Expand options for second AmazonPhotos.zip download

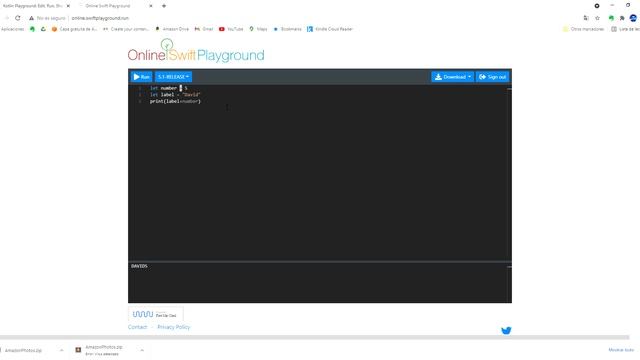coord(142,350)
